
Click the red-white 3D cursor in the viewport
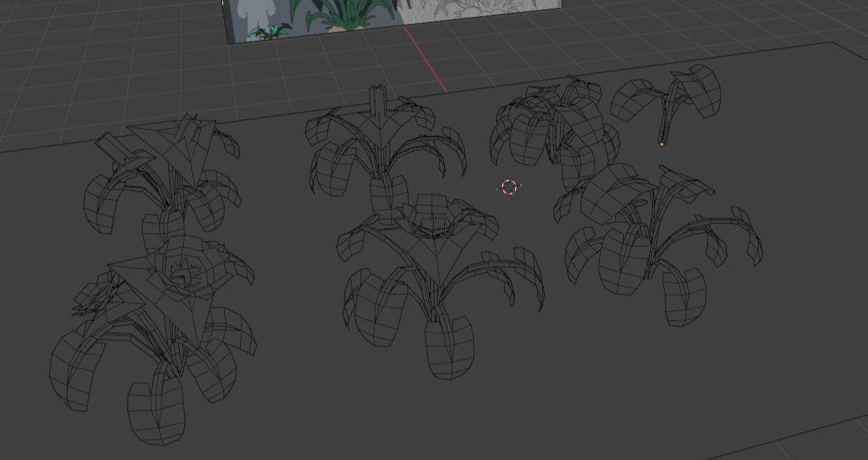(510, 187)
